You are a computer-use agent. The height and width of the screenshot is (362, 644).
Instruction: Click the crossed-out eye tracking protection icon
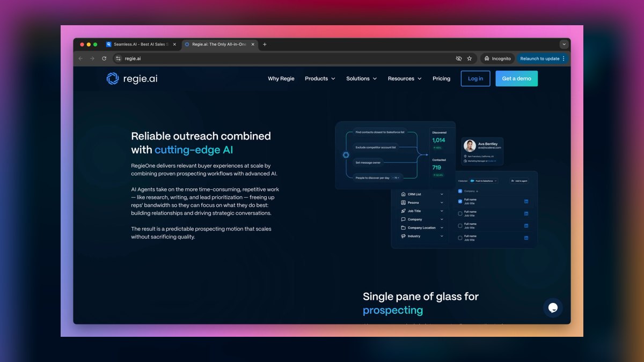[459, 58]
